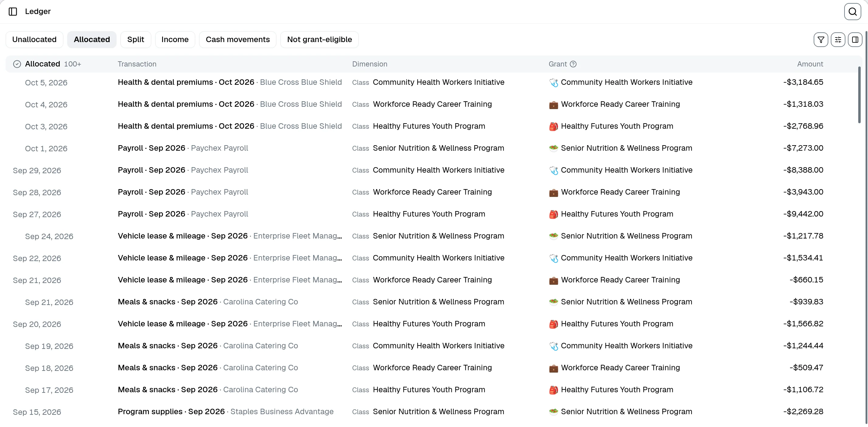
Task: Toggle the right side panel icon
Action: pyautogui.click(x=855, y=40)
